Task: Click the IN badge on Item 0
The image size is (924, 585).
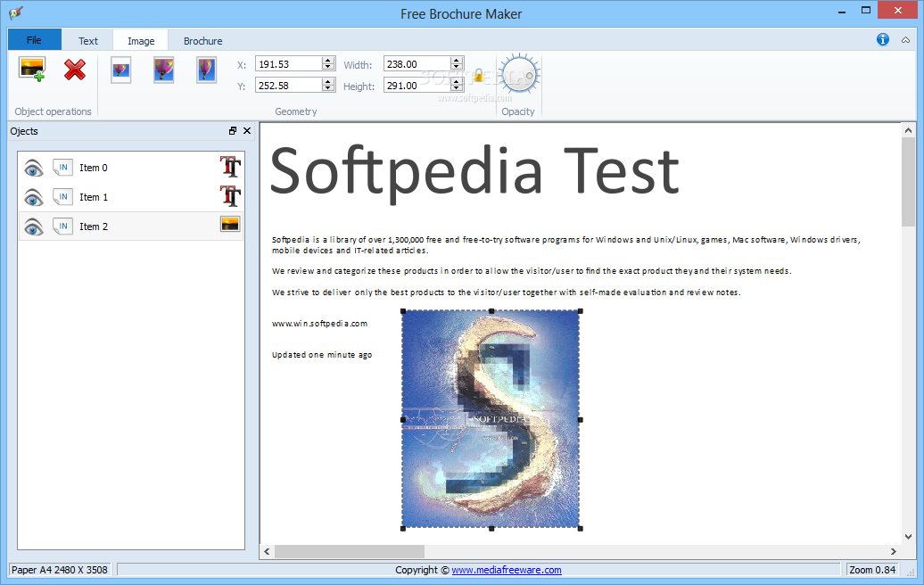Action: point(62,168)
